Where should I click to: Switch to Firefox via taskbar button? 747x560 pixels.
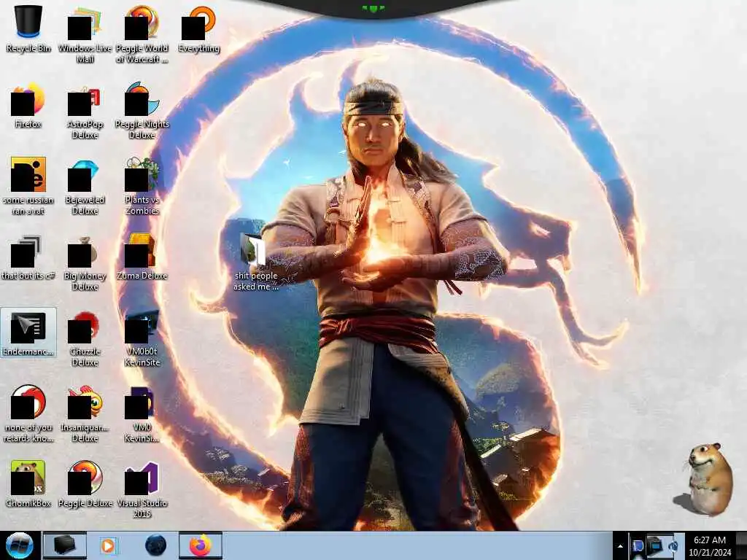click(201, 545)
